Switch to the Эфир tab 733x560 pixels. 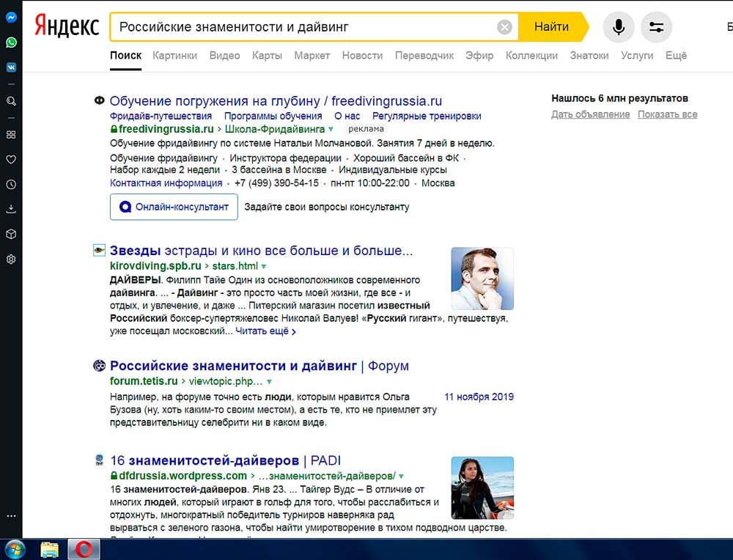479,56
